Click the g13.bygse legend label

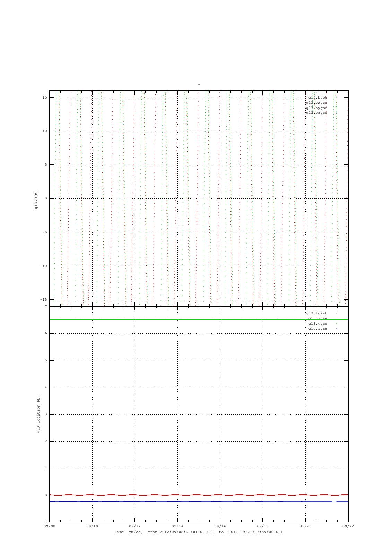pos(316,108)
